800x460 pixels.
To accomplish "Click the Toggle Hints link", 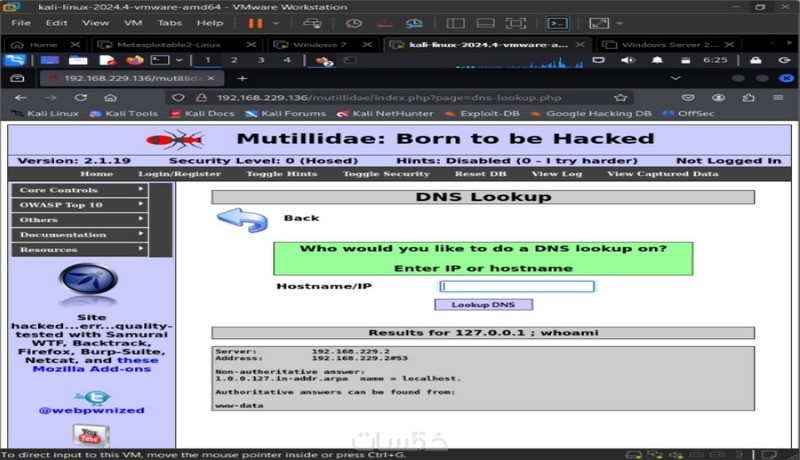I will [282, 174].
